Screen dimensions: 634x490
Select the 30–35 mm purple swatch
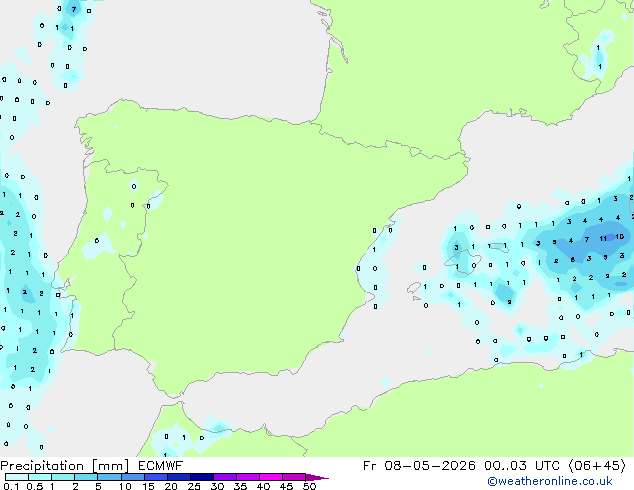click(224, 477)
